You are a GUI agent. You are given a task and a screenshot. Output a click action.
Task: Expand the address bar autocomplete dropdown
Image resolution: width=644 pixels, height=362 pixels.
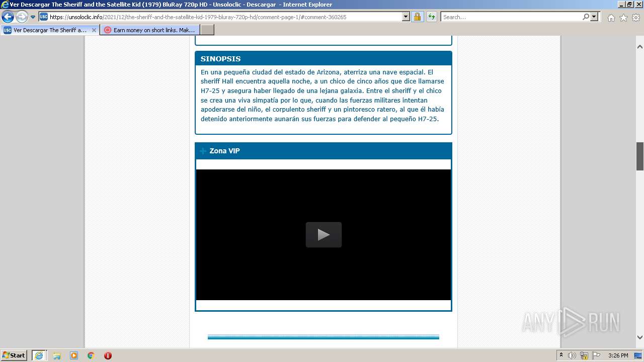click(406, 17)
